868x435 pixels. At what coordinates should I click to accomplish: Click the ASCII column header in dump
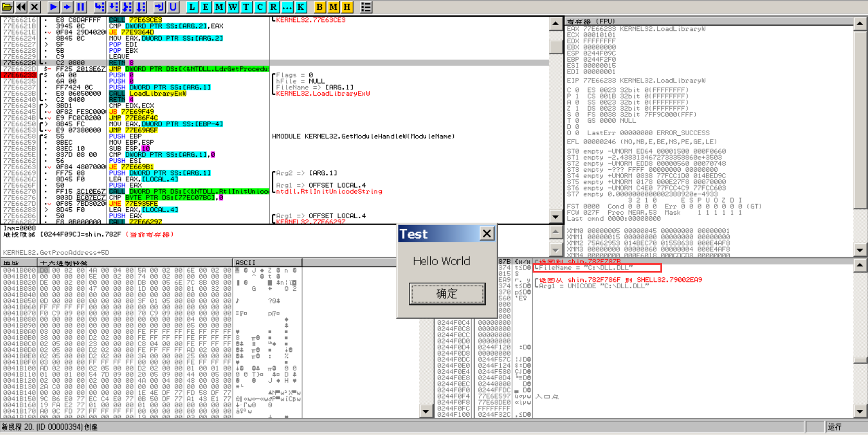click(x=267, y=263)
